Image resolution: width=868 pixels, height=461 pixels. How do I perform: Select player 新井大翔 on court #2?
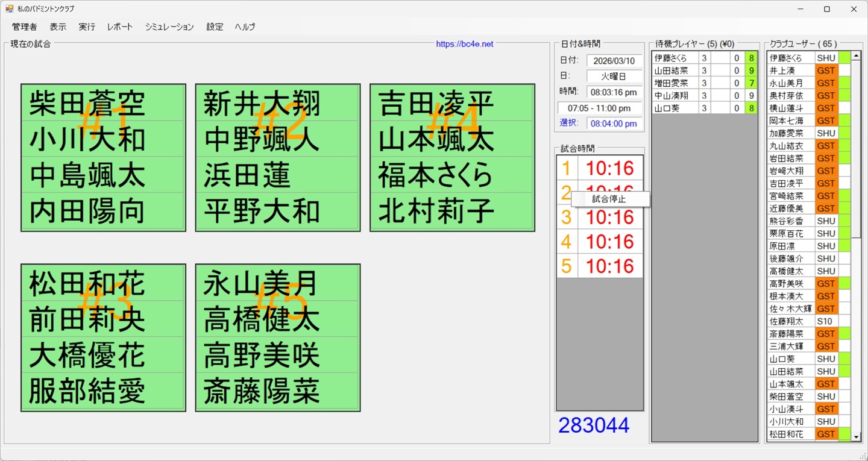(278, 103)
